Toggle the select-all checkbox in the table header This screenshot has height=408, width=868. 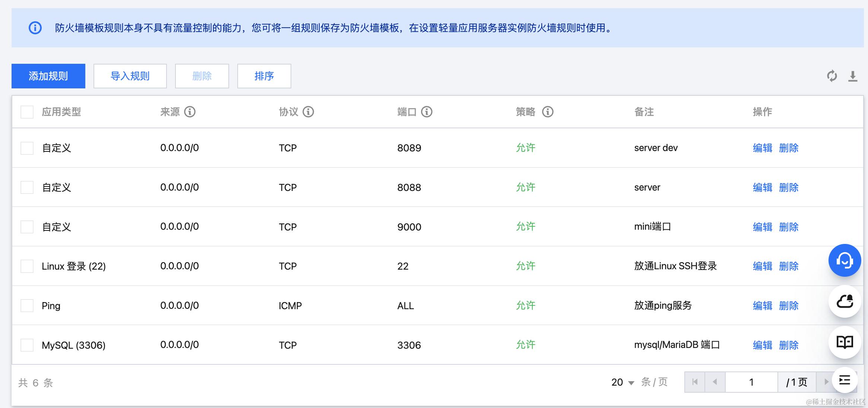click(x=27, y=112)
